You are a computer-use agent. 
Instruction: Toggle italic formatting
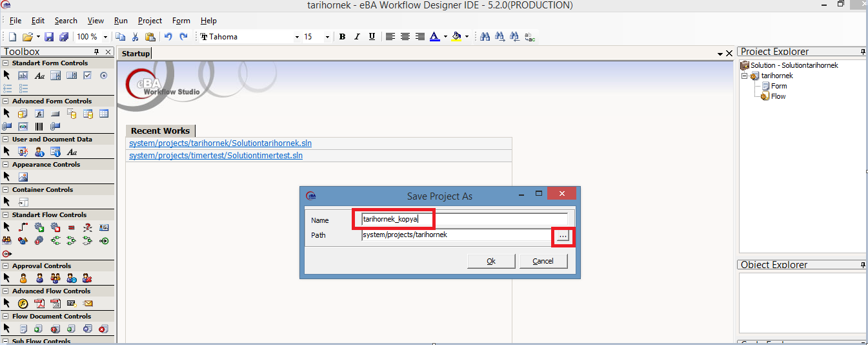pos(358,37)
